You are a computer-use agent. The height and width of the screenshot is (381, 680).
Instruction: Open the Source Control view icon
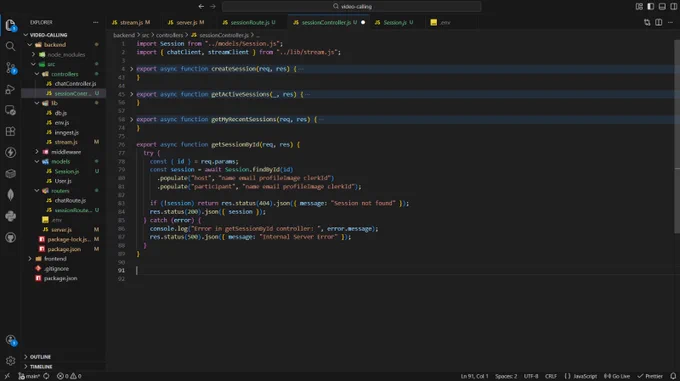point(10,68)
